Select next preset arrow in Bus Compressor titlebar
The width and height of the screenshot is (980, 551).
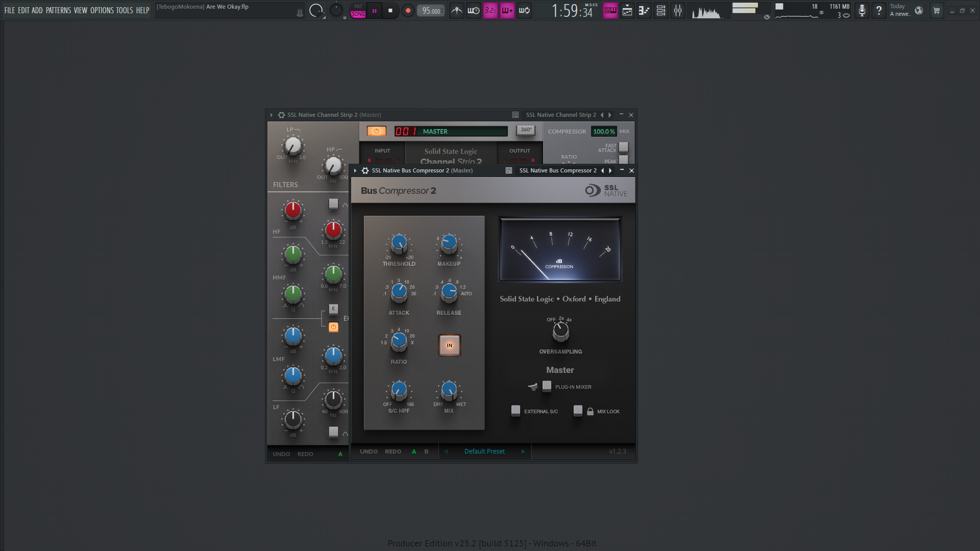tap(610, 170)
